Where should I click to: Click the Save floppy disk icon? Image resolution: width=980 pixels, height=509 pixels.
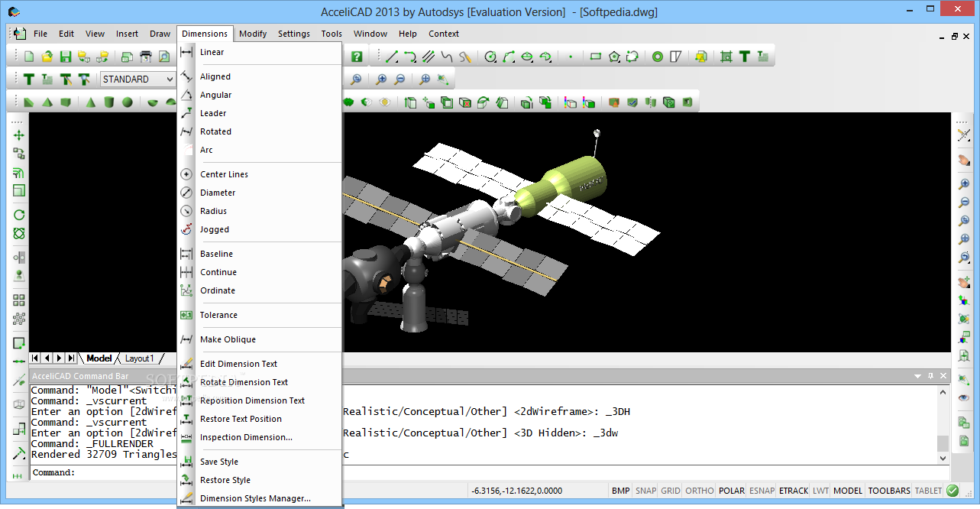click(x=66, y=57)
